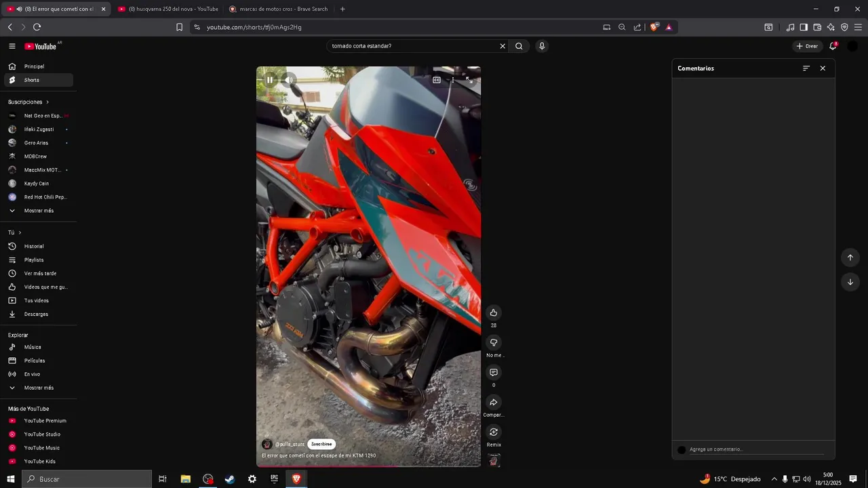Open Brave Shields lion icon
This screenshot has width=868, height=488.
(x=654, y=27)
